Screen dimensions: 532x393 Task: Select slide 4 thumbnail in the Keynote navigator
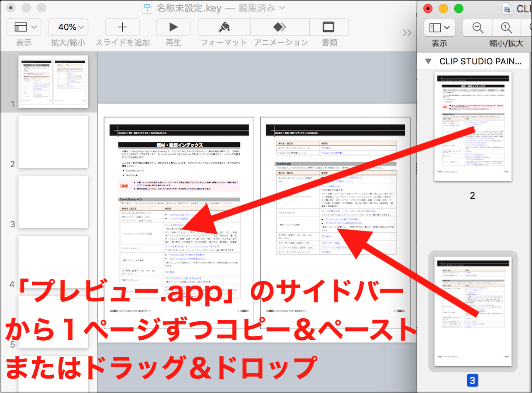[53, 262]
